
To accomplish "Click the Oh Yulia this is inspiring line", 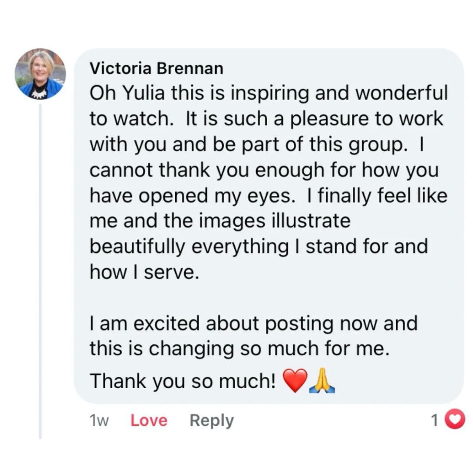I will pyautogui.click(x=269, y=92).
